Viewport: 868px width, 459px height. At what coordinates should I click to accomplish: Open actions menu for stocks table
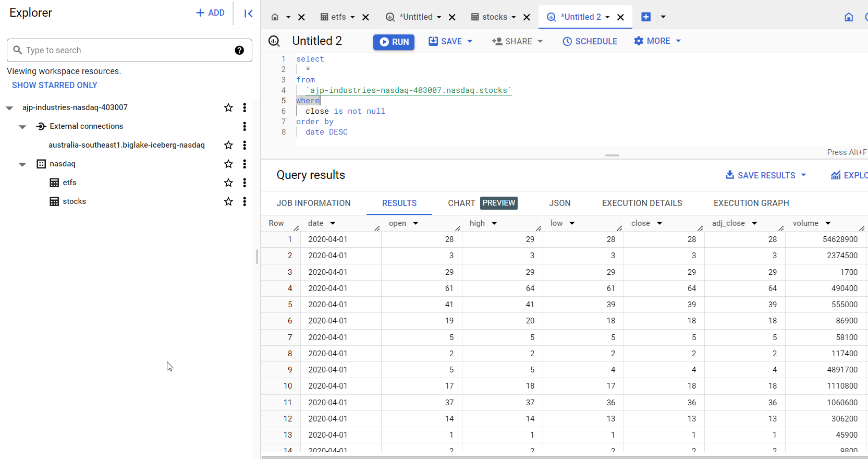(244, 201)
